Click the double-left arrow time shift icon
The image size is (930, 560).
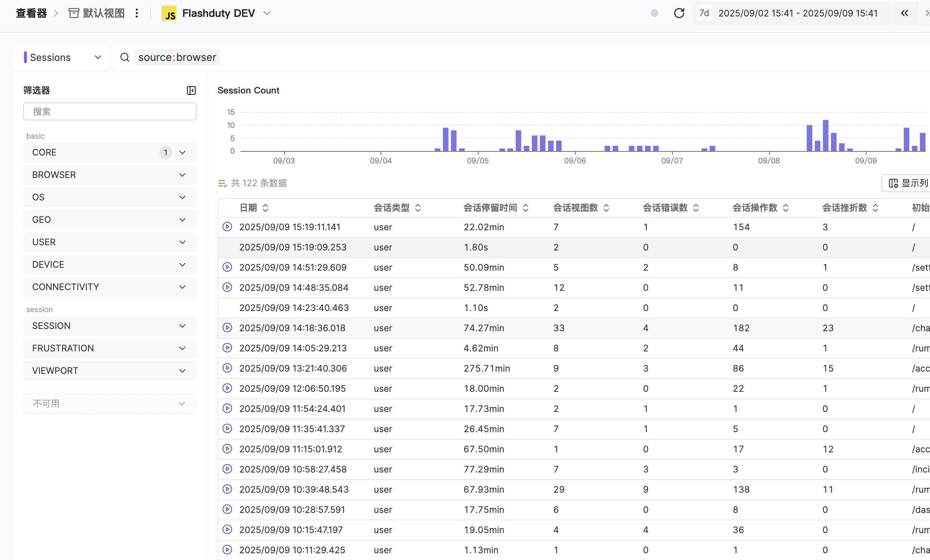tap(904, 13)
